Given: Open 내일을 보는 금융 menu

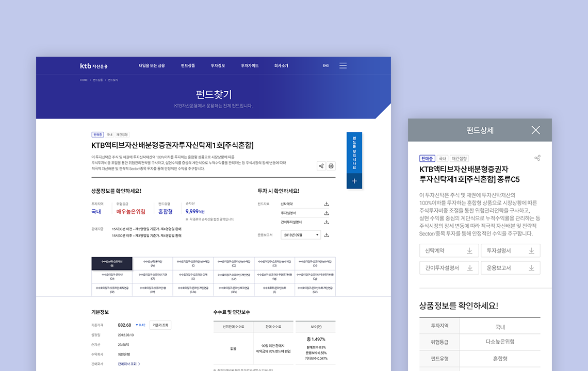Looking at the screenshot, I should (x=152, y=65).
